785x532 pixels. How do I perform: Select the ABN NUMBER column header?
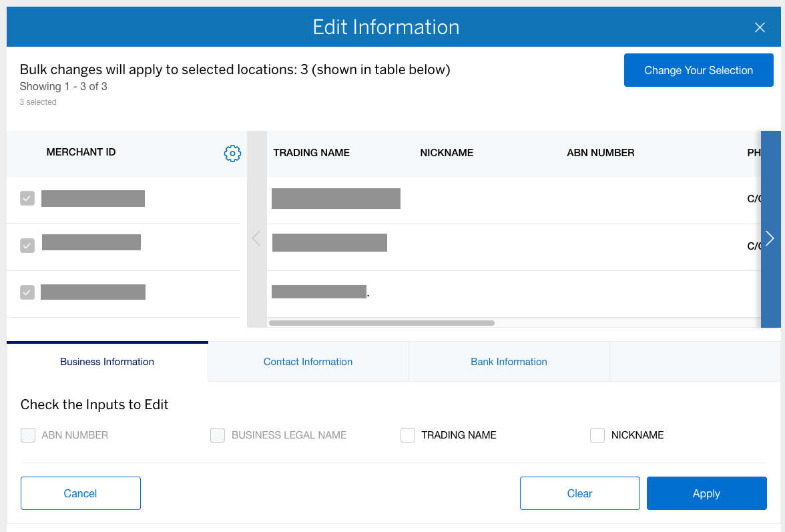600,153
